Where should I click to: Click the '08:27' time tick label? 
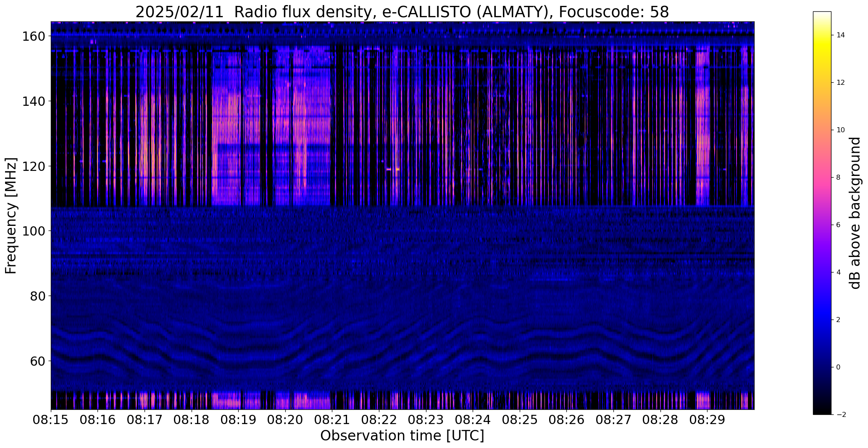pyautogui.click(x=613, y=420)
